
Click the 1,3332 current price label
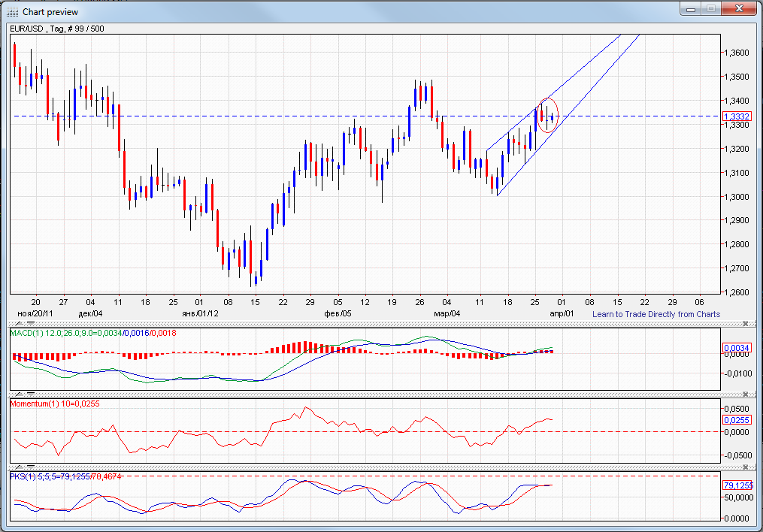pyautogui.click(x=737, y=116)
